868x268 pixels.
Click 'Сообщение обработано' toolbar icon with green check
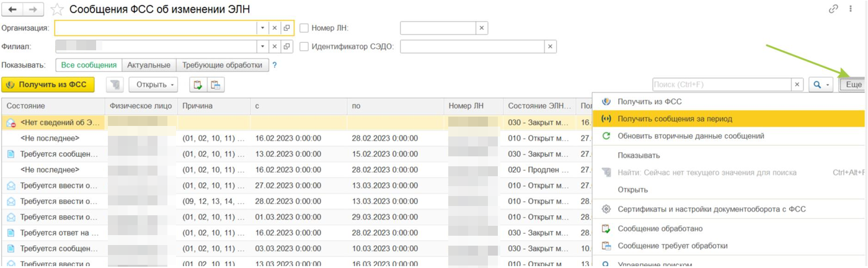(198, 85)
